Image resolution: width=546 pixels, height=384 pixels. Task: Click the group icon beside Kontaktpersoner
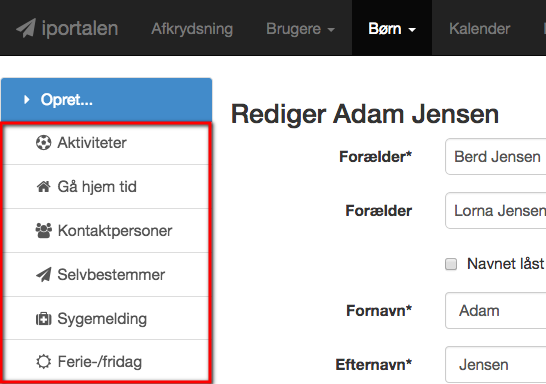44,230
